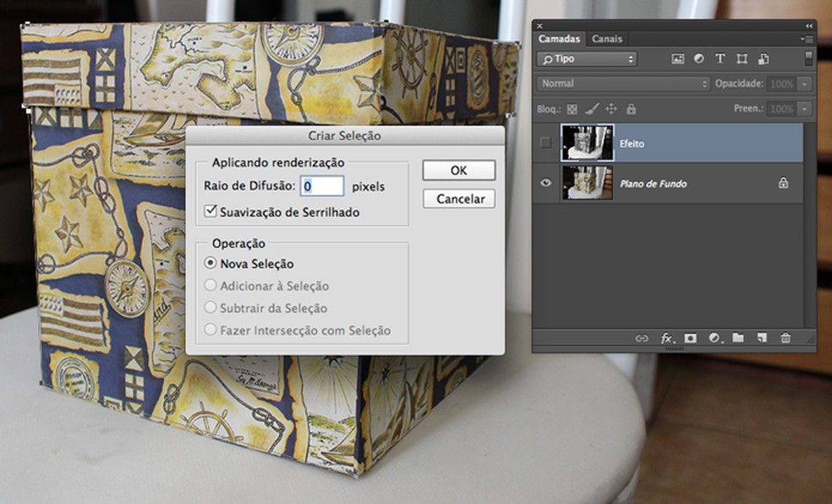The image size is (832, 504).
Task: Click the Plano de Fundo layer name
Action: coord(654,184)
